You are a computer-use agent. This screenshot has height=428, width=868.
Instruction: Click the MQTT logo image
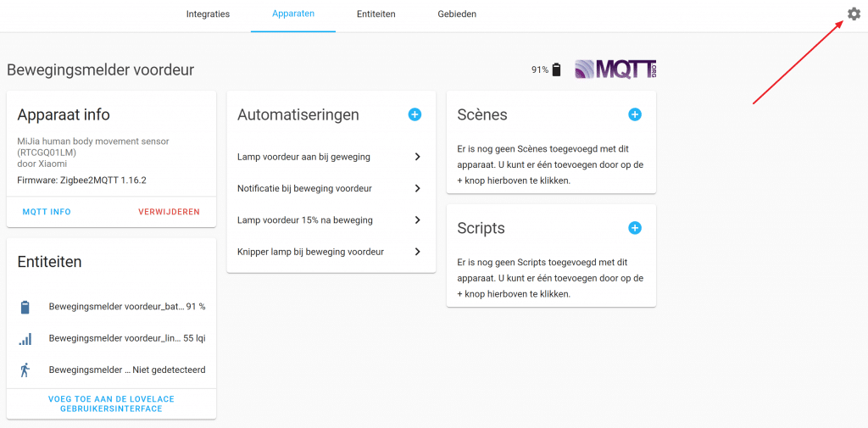[615, 69]
